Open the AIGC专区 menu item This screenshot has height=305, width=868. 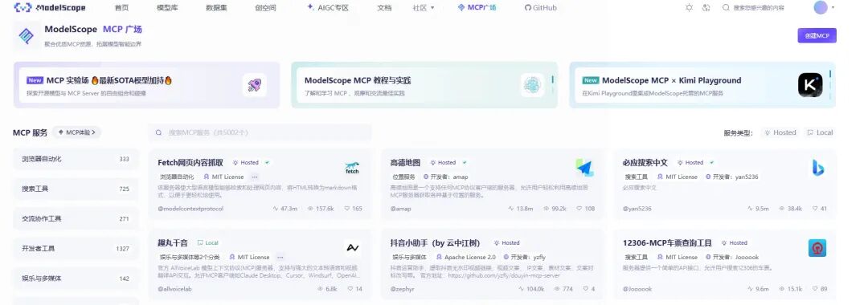[328, 8]
